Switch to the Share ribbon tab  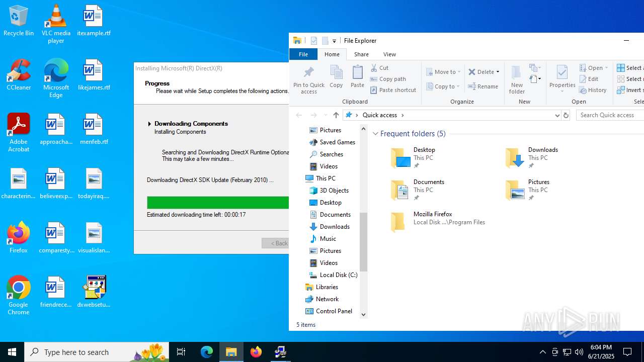[x=361, y=54]
